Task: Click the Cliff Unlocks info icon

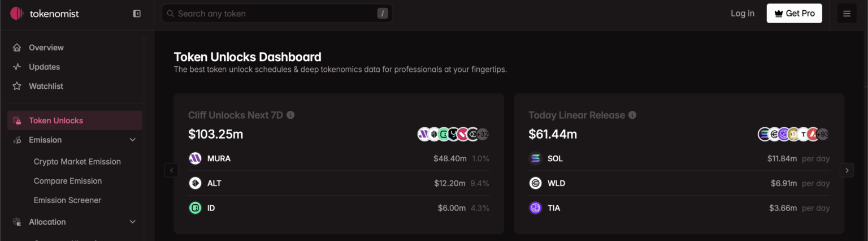Action: [290, 115]
